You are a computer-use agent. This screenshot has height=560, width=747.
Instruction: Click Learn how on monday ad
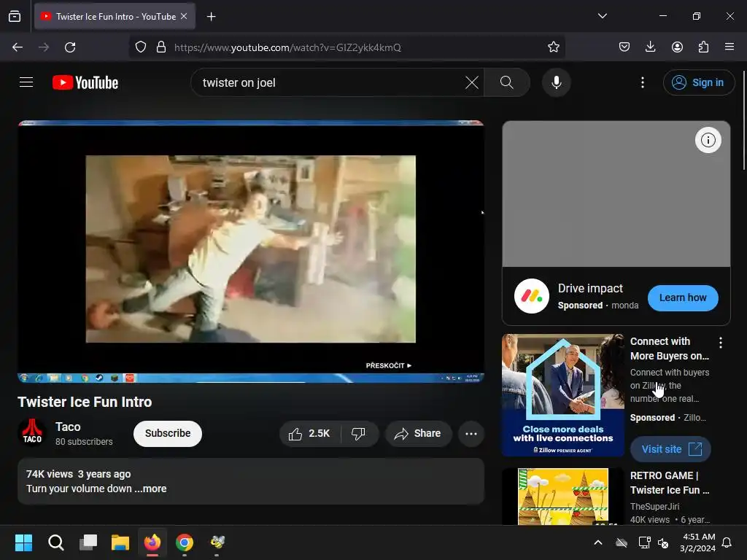(683, 297)
